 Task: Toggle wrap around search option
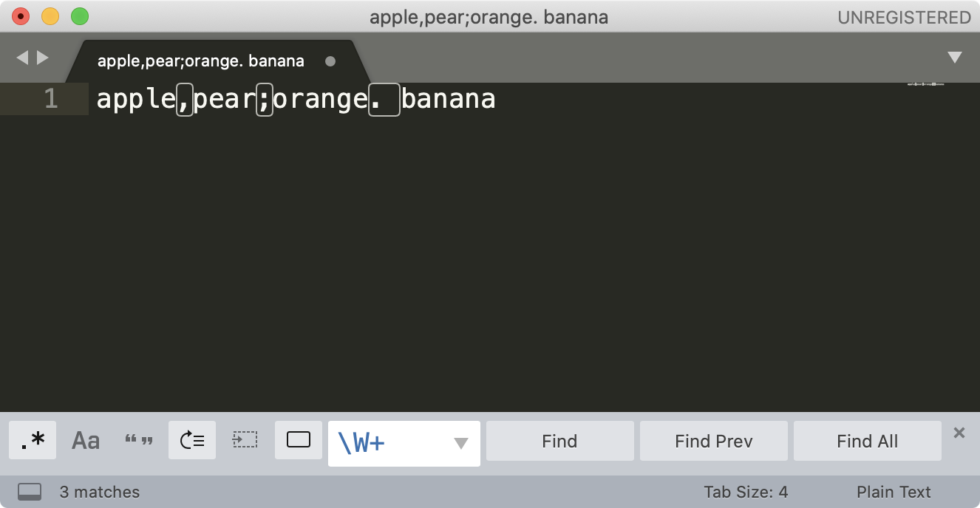pos(192,441)
